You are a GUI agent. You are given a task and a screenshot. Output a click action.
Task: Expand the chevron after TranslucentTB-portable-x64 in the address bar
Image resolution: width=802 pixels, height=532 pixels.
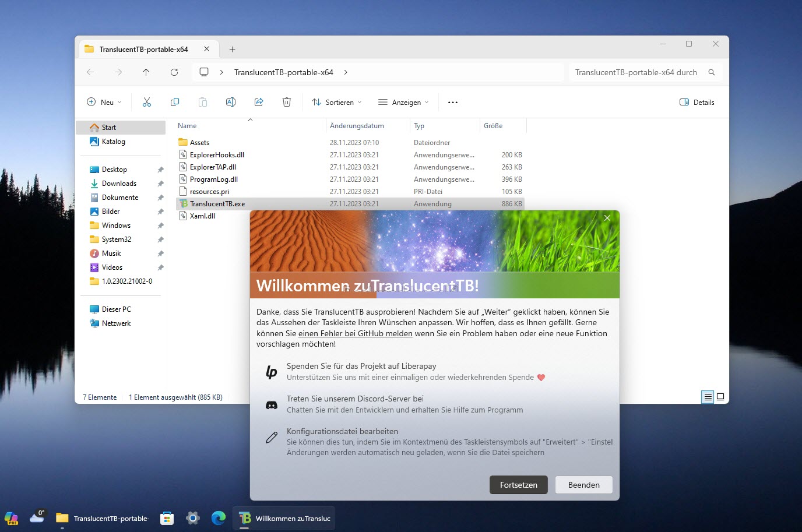point(346,72)
